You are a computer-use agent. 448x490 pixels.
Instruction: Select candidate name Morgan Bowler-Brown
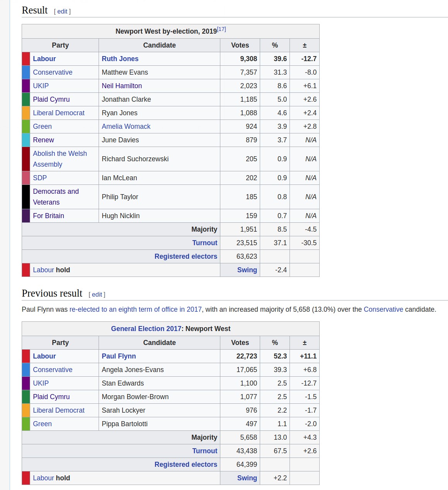pos(135,397)
